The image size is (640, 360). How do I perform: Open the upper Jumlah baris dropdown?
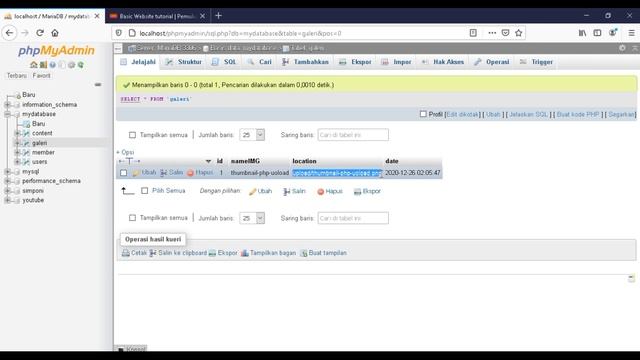point(252,135)
